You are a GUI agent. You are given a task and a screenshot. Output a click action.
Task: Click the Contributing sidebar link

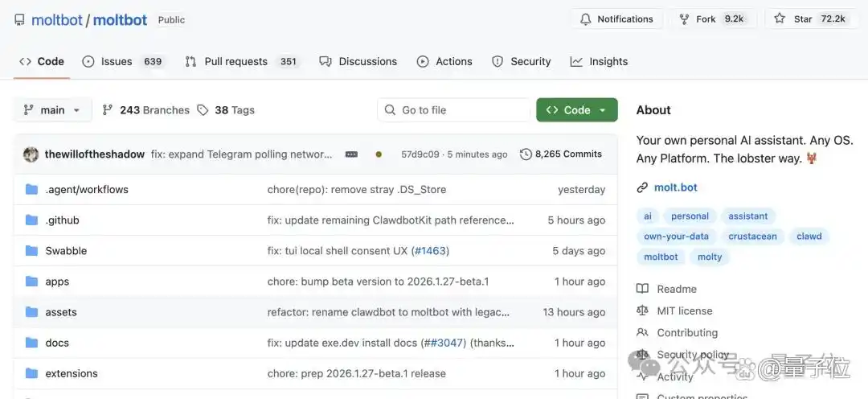(687, 332)
